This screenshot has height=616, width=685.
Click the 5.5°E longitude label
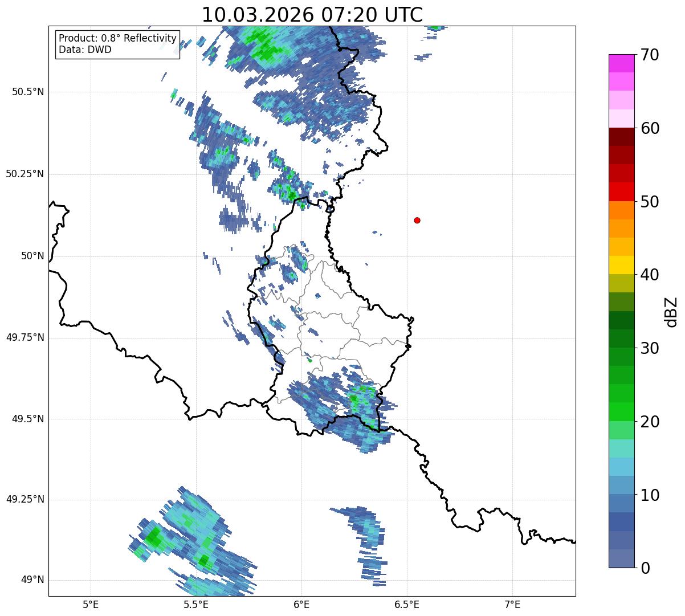(x=196, y=605)
